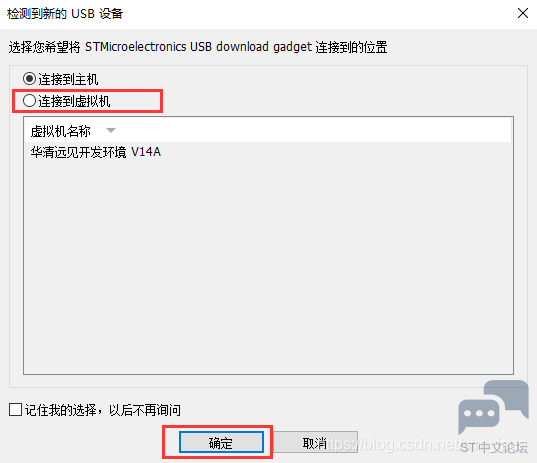
Task: Tick the 记住我的选择 checkbox square
Action: (15, 410)
